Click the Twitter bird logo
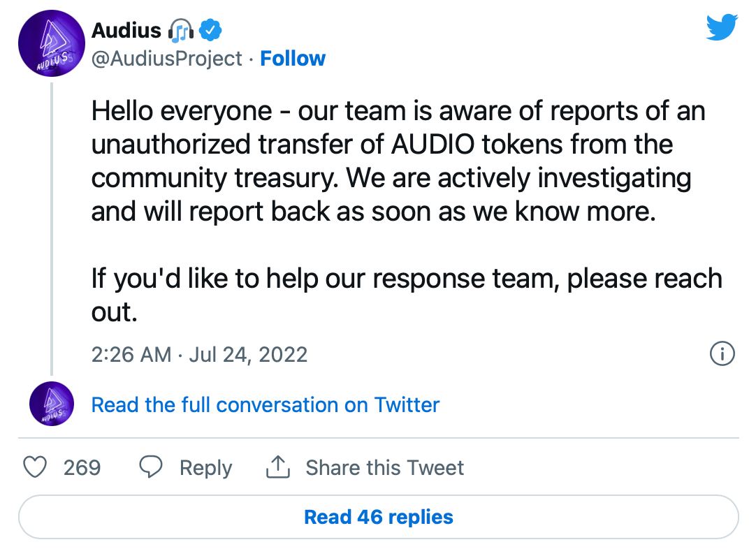Image resolution: width=756 pixels, height=549 pixels. point(722,27)
